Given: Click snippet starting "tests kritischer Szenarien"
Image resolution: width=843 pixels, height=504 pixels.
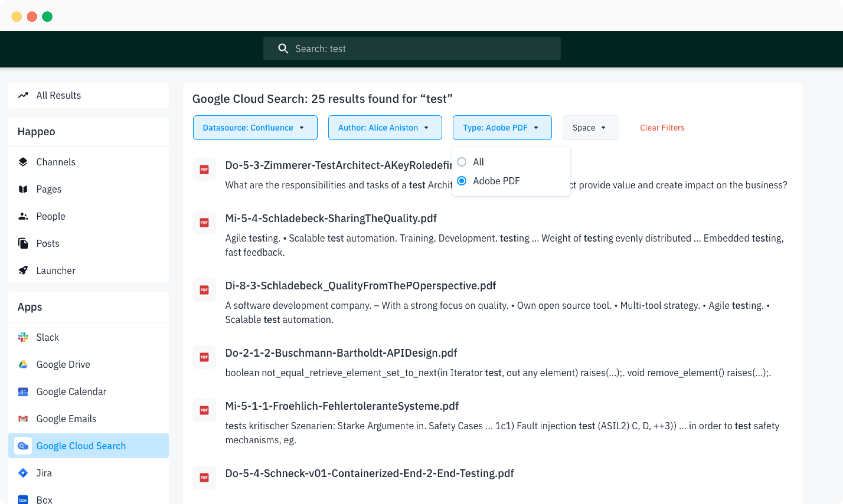Looking at the screenshot, I should [502, 433].
